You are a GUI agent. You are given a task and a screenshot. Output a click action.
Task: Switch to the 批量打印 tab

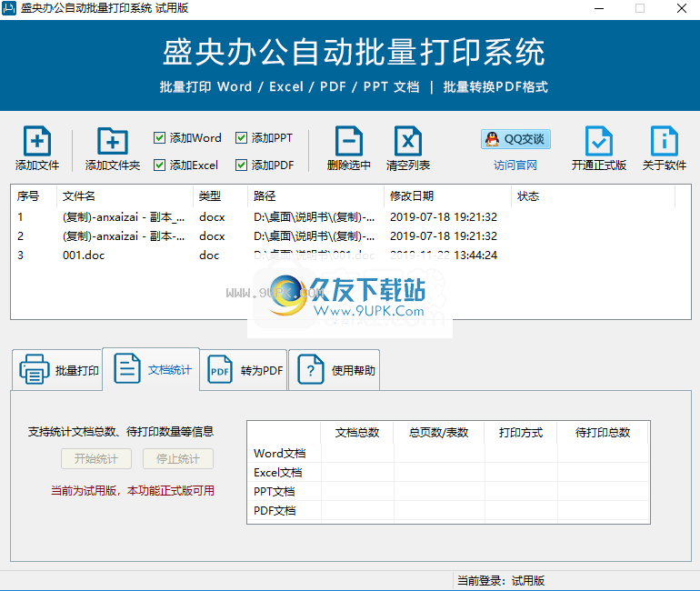(x=57, y=370)
